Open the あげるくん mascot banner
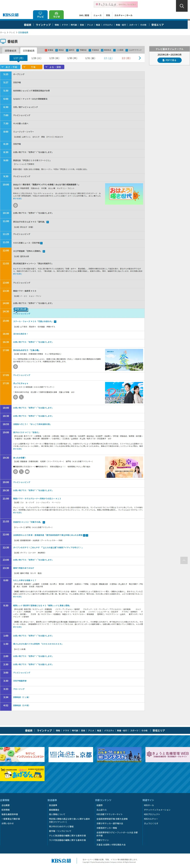This screenshot has width=190, height=868. click(x=22, y=773)
